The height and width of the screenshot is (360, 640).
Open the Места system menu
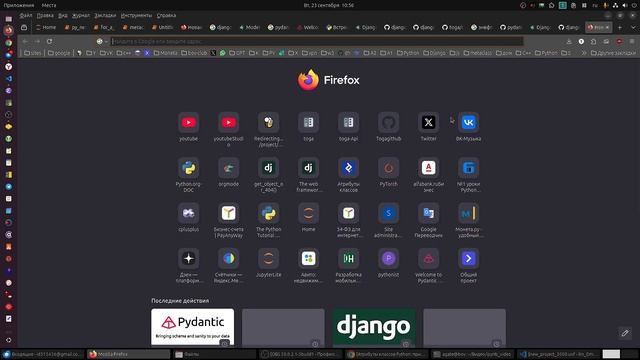pyautogui.click(x=49, y=5)
